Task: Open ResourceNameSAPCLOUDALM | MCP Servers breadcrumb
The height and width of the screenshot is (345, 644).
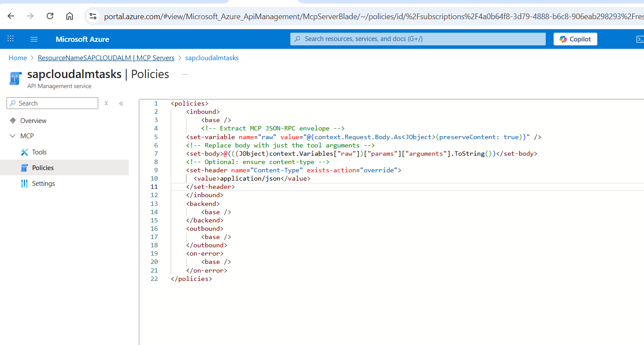Action: (106, 58)
